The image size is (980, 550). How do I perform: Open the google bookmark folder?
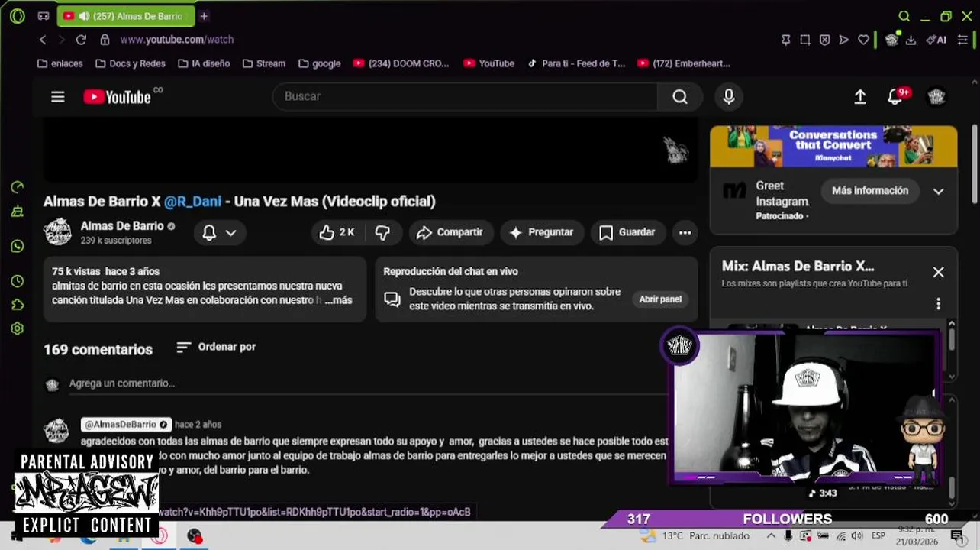[x=320, y=63]
